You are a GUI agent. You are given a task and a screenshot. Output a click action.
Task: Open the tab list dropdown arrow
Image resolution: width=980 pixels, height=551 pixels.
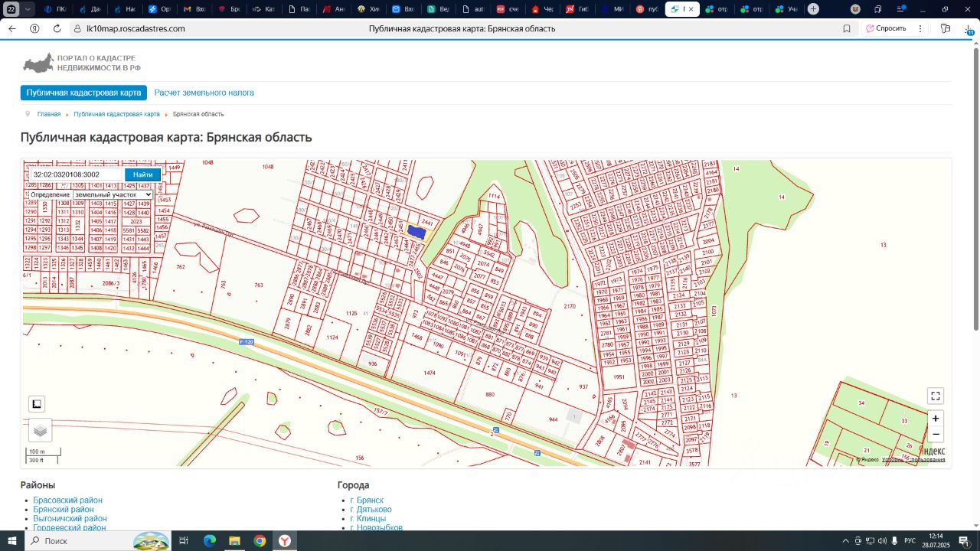coord(28,9)
